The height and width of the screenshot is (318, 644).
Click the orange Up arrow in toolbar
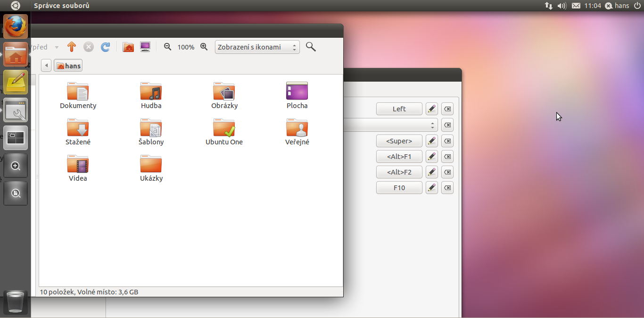pyautogui.click(x=71, y=47)
